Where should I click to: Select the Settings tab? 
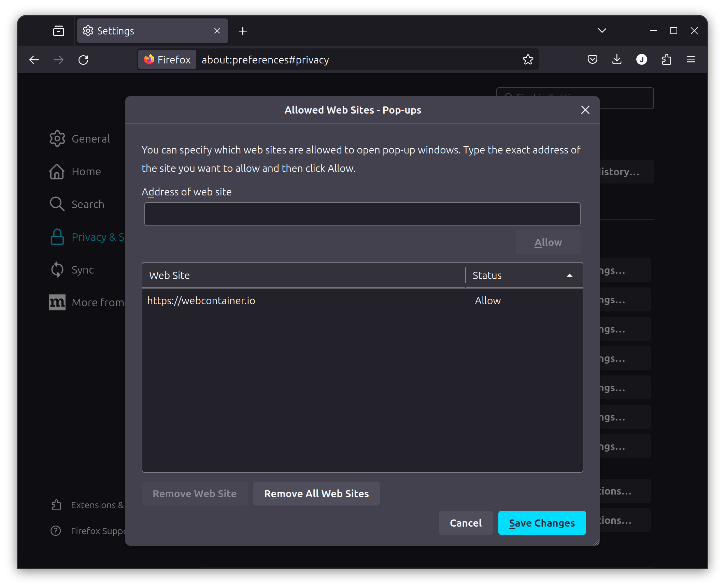pos(147,31)
